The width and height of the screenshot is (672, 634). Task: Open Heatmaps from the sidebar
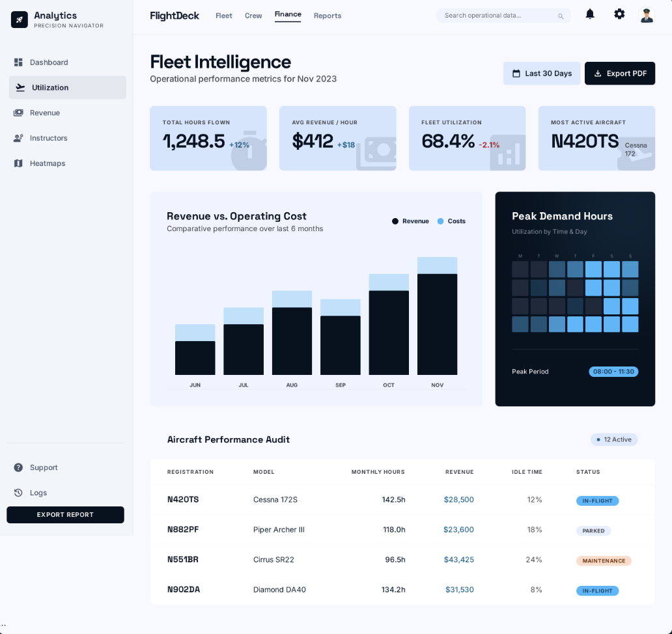(x=18, y=163)
